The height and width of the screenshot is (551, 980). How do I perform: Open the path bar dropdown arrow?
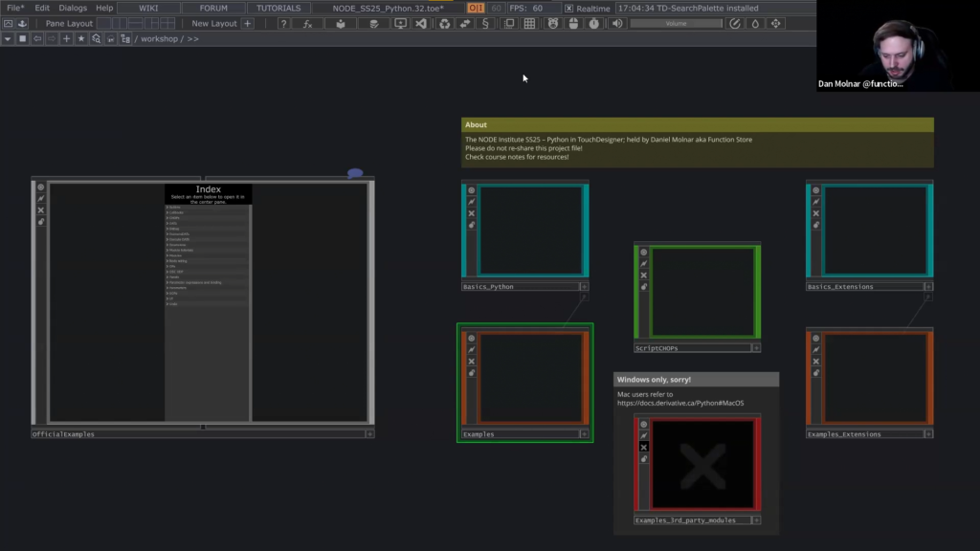tap(8, 38)
